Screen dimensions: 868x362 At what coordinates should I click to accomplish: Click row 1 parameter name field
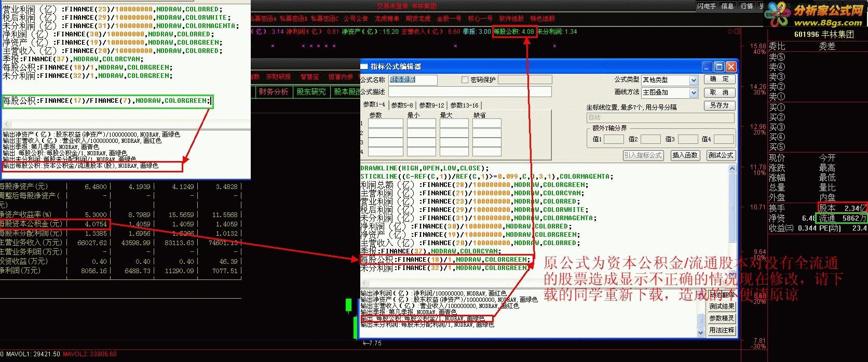coord(386,123)
